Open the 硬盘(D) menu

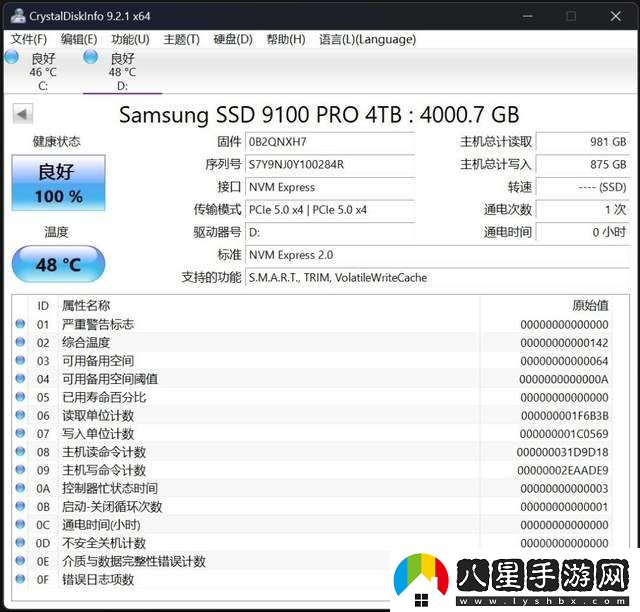click(233, 39)
